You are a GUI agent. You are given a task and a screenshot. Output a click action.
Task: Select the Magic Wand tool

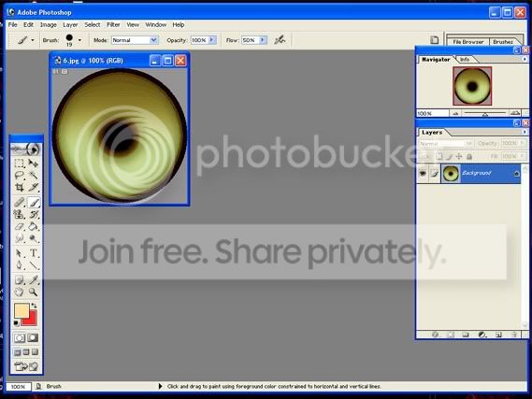34,176
